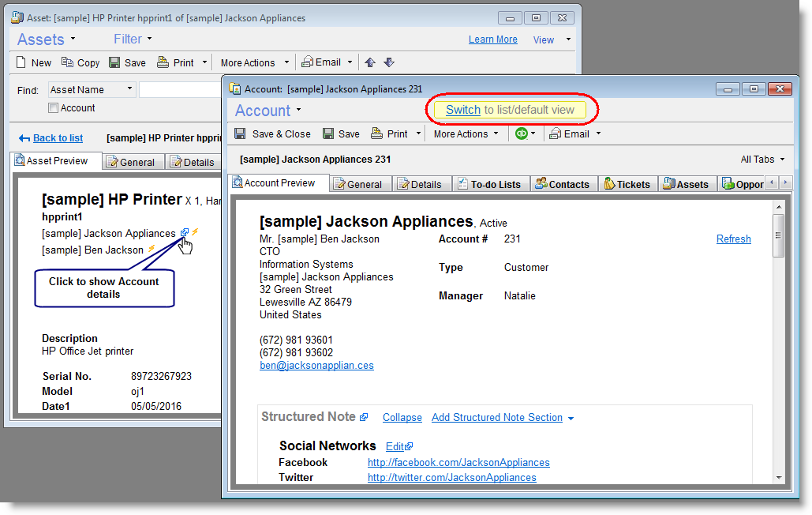Click the green QuickBooks icon
The height and width of the screenshot is (515, 812).
point(521,133)
